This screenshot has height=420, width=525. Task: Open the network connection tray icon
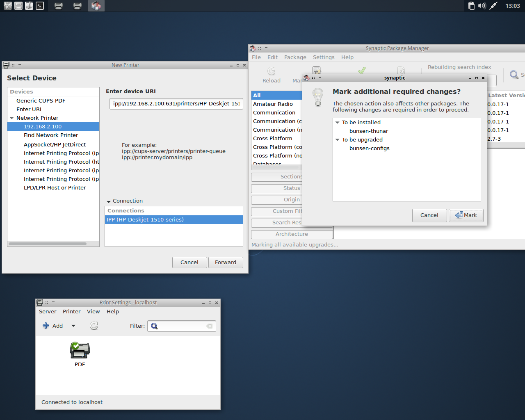(x=493, y=6)
